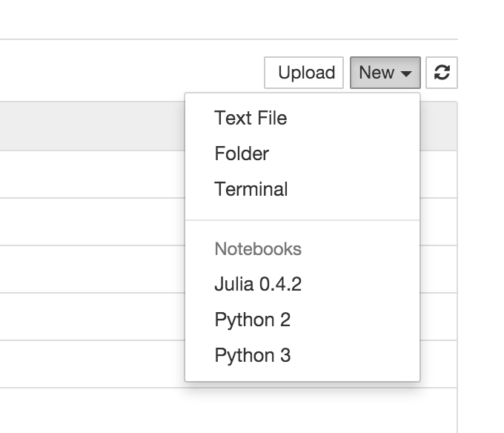Open the New dropdown button
Image resolution: width=504 pixels, height=433 pixels.
[x=385, y=73]
